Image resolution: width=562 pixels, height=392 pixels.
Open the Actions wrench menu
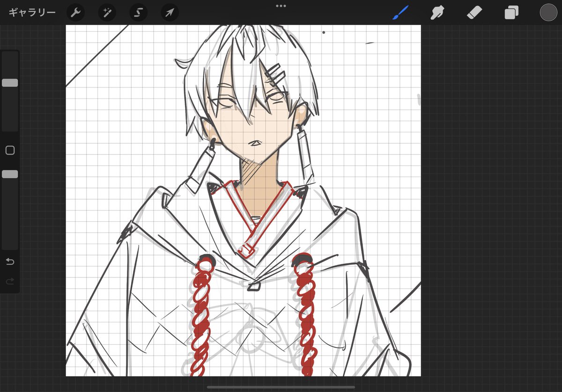pos(75,13)
